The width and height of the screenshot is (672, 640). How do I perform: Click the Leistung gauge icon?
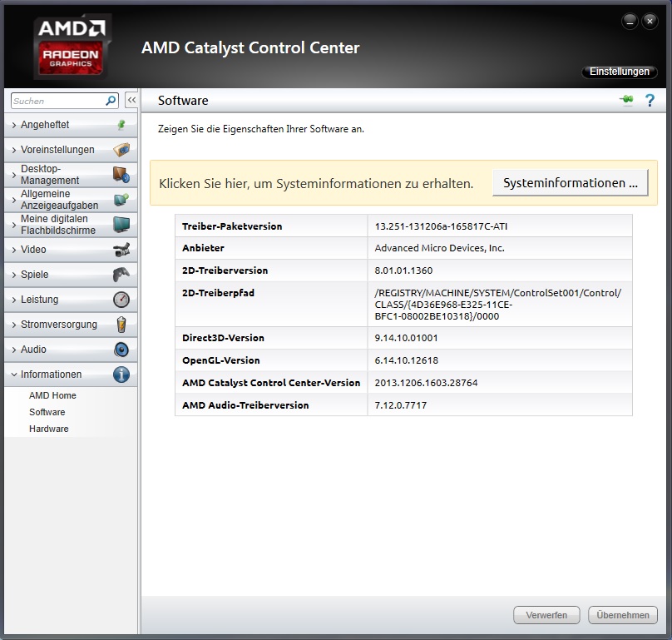click(121, 300)
